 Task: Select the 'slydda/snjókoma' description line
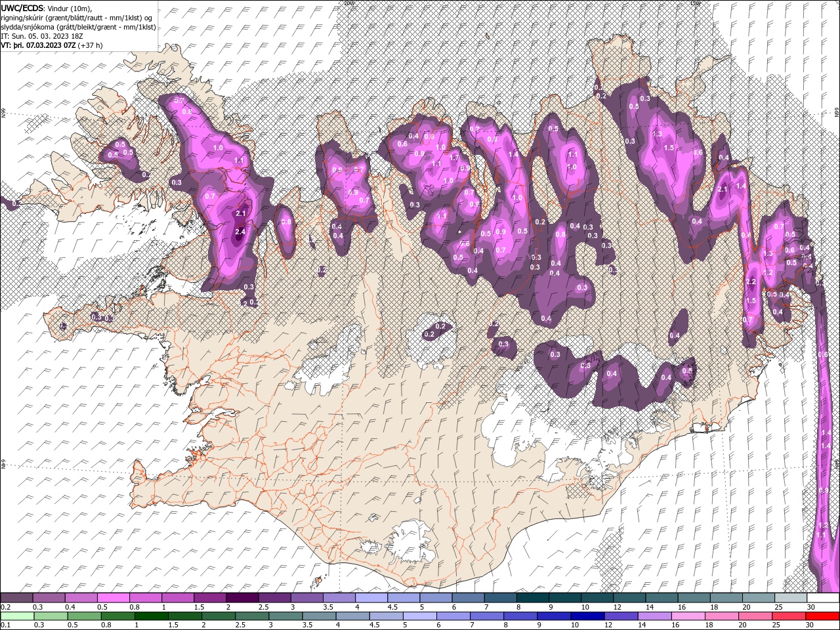click(x=78, y=27)
